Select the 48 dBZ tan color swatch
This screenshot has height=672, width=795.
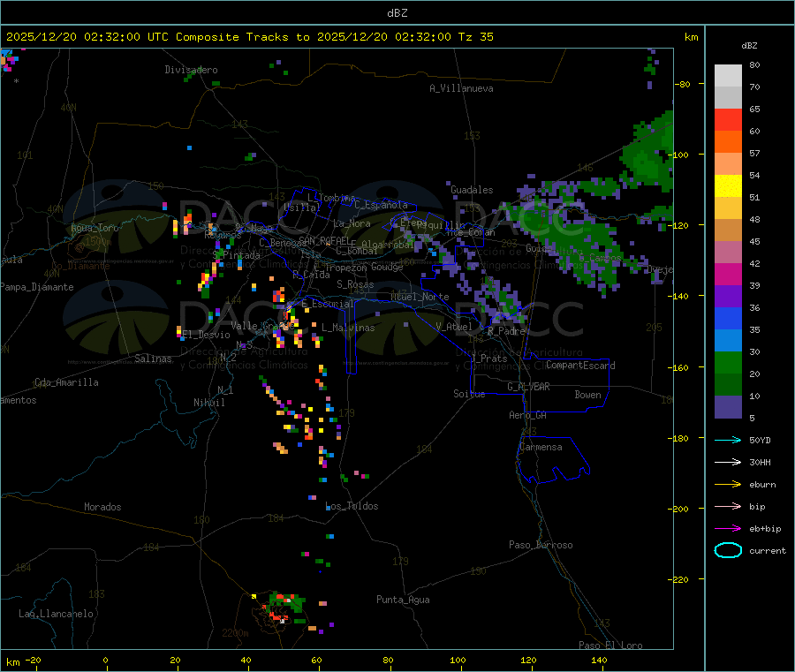728,230
